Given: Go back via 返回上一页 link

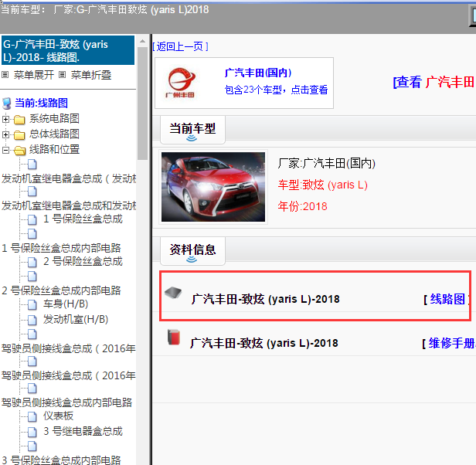Looking at the screenshot, I should tap(180, 46).
